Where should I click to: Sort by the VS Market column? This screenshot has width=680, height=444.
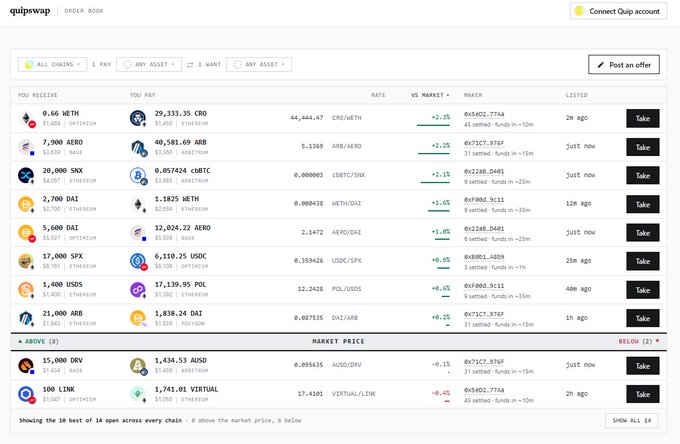tap(430, 95)
